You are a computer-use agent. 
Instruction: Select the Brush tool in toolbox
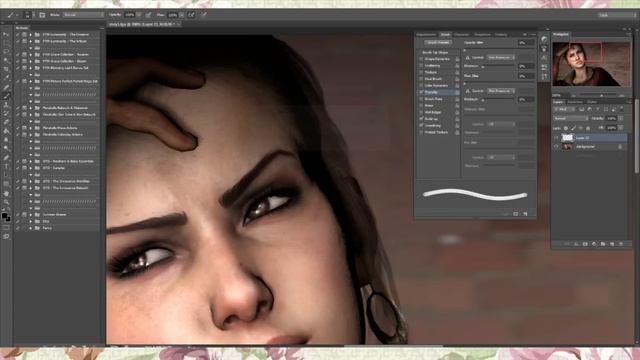coord(6,96)
